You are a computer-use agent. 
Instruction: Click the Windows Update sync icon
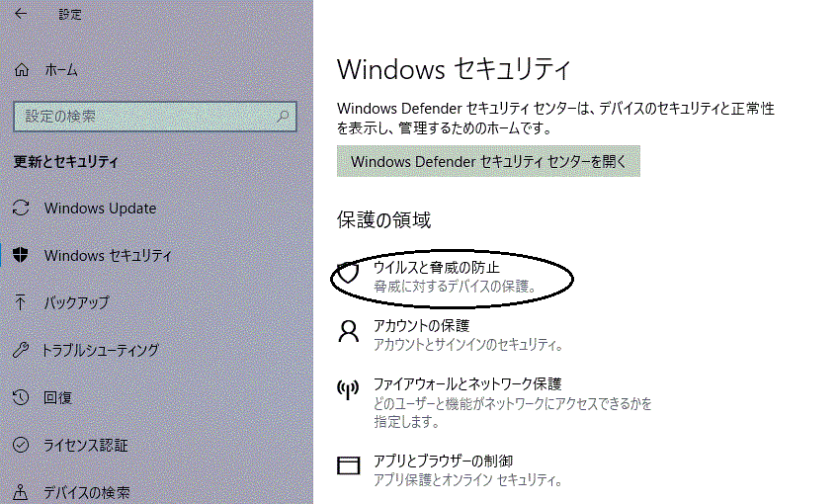(x=21, y=208)
